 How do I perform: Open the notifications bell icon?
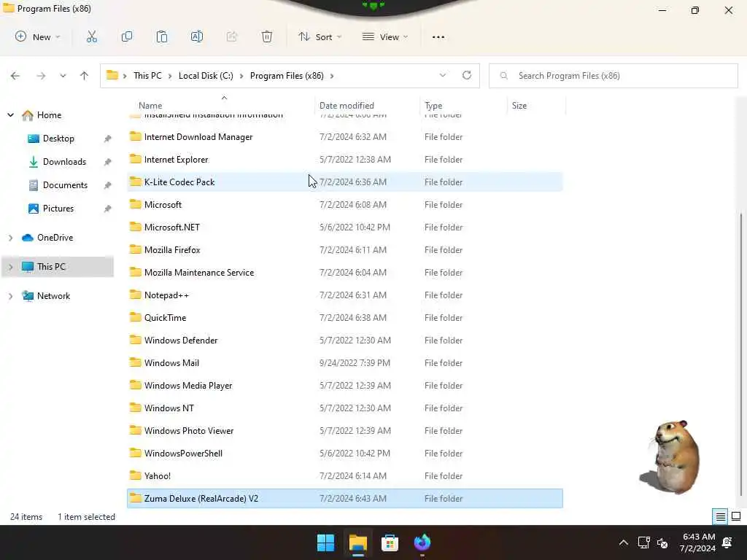[x=727, y=542]
